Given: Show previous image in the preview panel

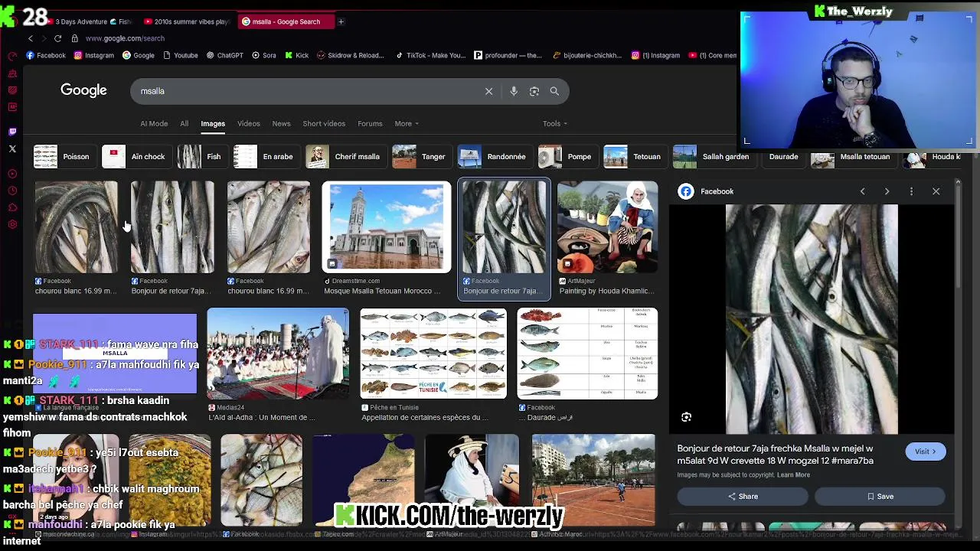Looking at the screenshot, I should point(862,191).
